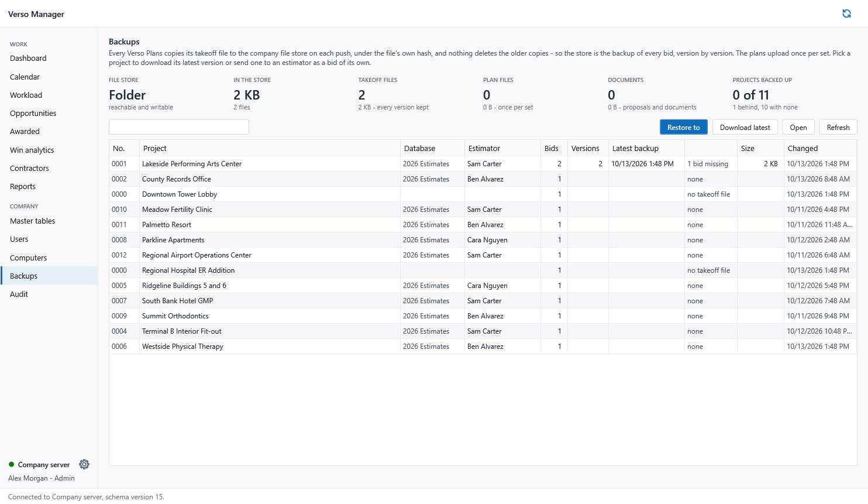This screenshot has width=868, height=504.
Task: Select Meadow Fertility Clinic row
Action: (483, 210)
